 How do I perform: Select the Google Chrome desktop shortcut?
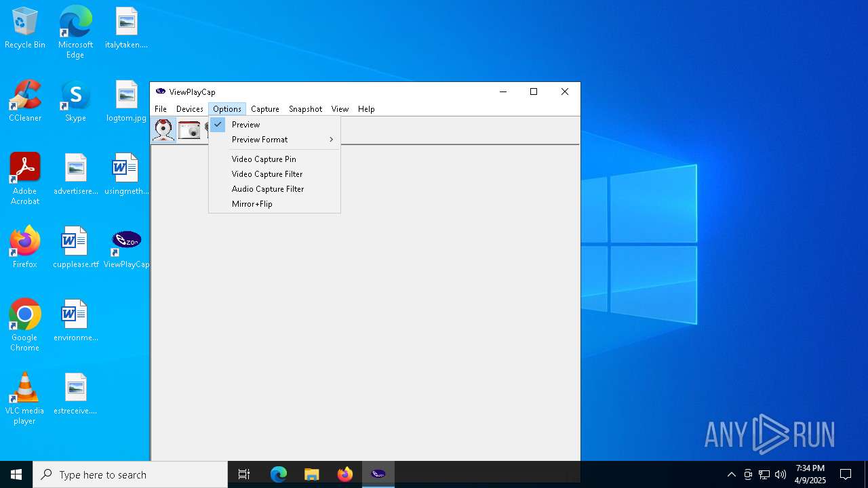[25, 325]
